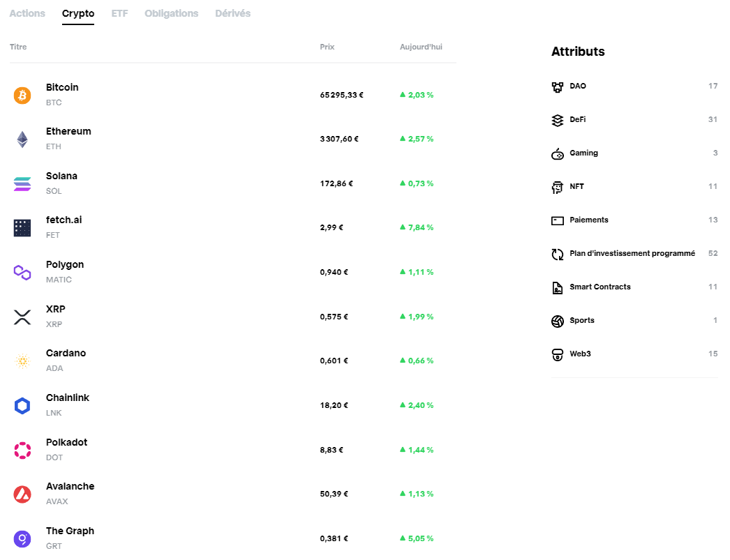The height and width of the screenshot is (560, 730).
Task: Click the XRP black X logo icon
Action: click(x=22, y=317)
